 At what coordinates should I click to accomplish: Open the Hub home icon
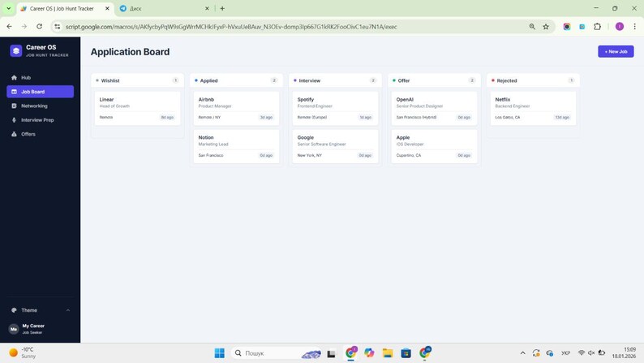pyautogui.click(x=14, y=78)
